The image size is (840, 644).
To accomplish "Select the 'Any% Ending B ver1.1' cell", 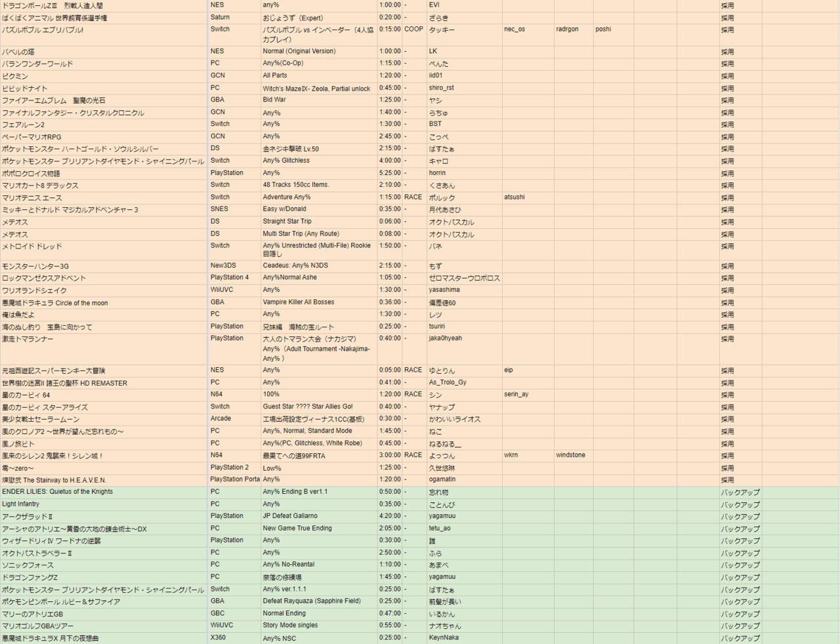I will 318,492.
